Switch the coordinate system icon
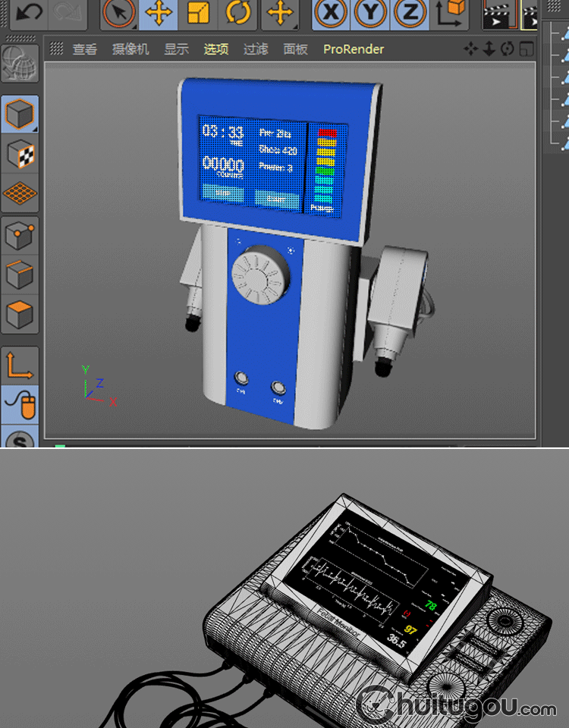Viewport: 569px width, 728px height. pyautogui.click(x=450, y=13)
